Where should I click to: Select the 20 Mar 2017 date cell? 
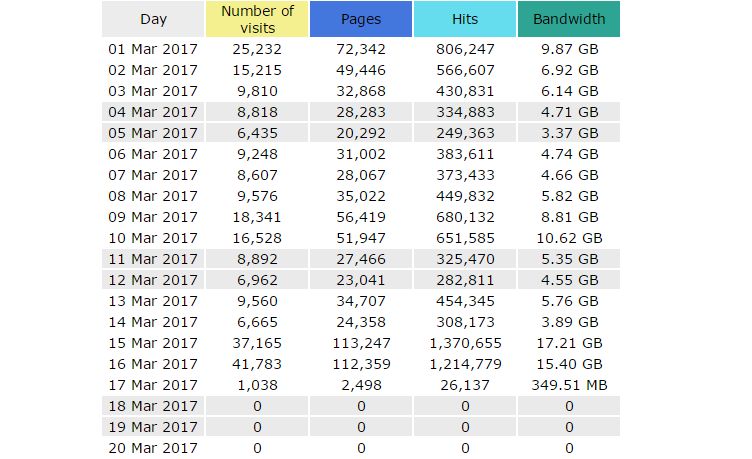click(x=153, y=448)
